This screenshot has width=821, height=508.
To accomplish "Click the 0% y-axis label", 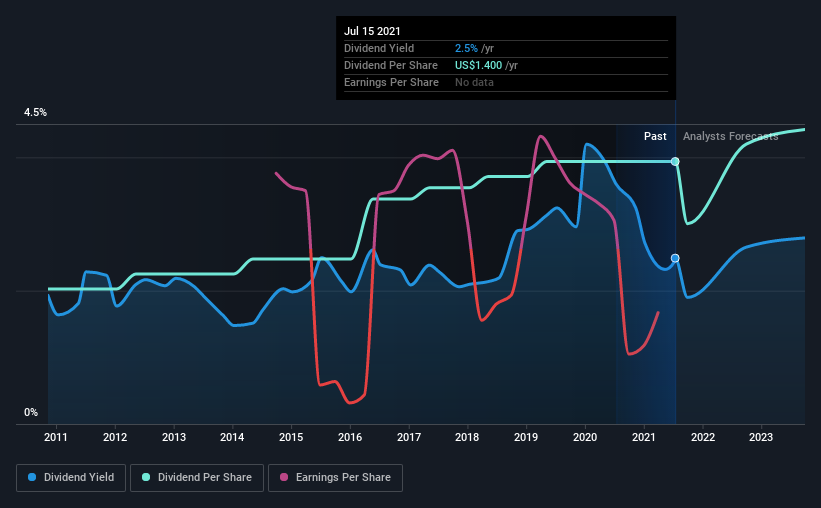I will click(31, 413).
